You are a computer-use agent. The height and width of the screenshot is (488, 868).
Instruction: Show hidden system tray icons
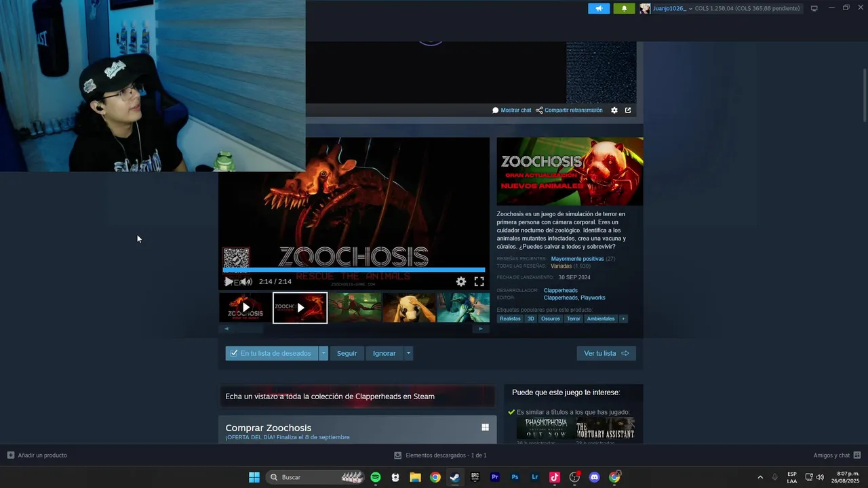(x=760, y=477)
